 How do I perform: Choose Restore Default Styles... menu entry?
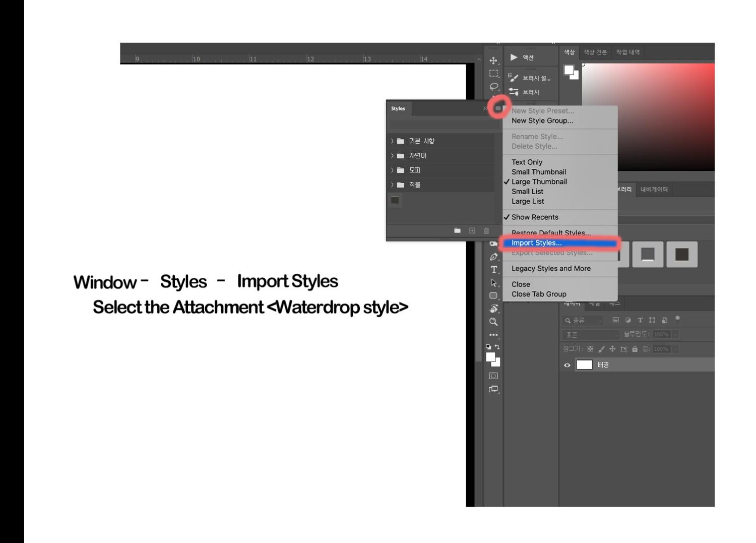(x=560, y=233)
